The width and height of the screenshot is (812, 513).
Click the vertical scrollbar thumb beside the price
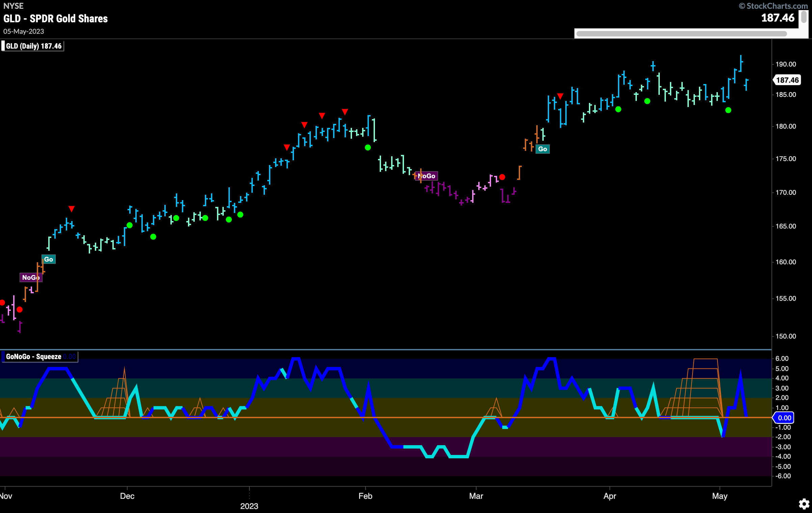(x=804, y=17)
